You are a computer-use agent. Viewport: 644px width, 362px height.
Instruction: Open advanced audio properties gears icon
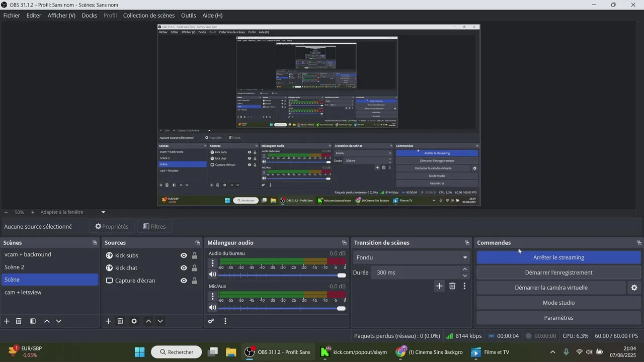pyautogui.click(x=211, y=321)
